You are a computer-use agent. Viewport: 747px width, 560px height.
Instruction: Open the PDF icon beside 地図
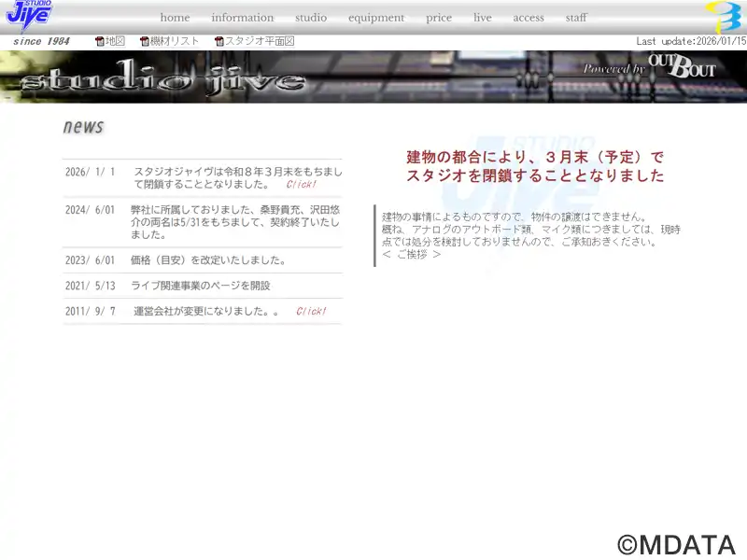coord(100,41)
